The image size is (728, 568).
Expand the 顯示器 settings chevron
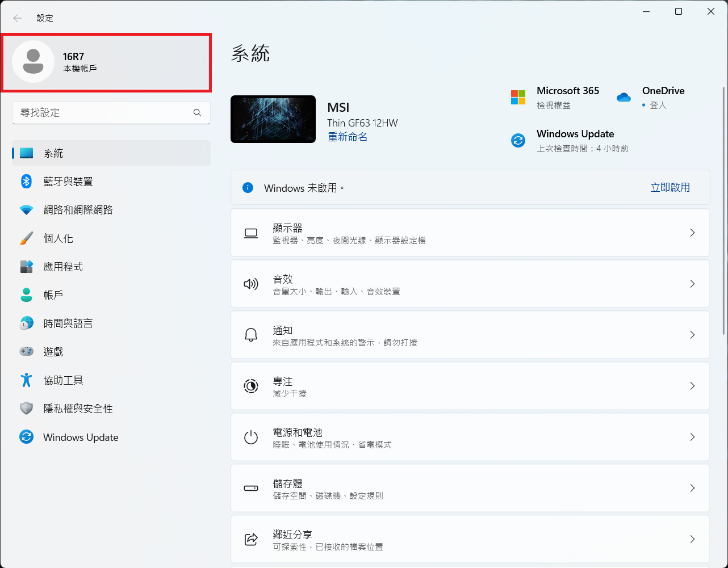692,233
